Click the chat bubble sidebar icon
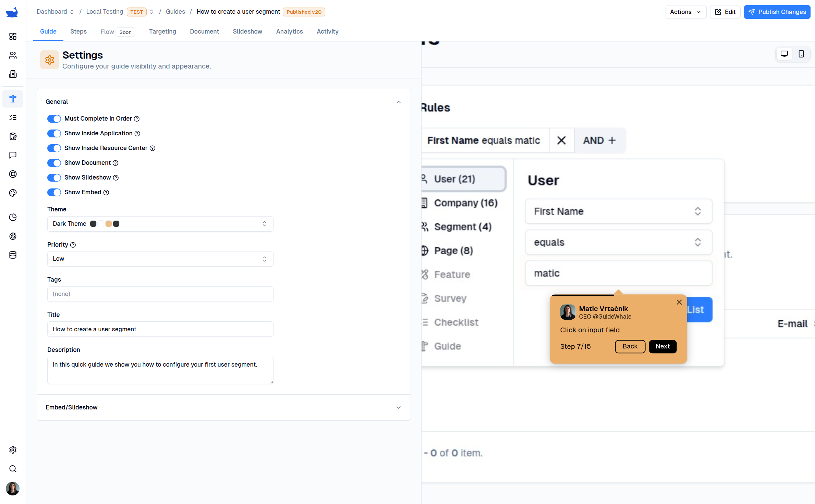The width and height of the screenshot is (815, 504). (13, 155)
